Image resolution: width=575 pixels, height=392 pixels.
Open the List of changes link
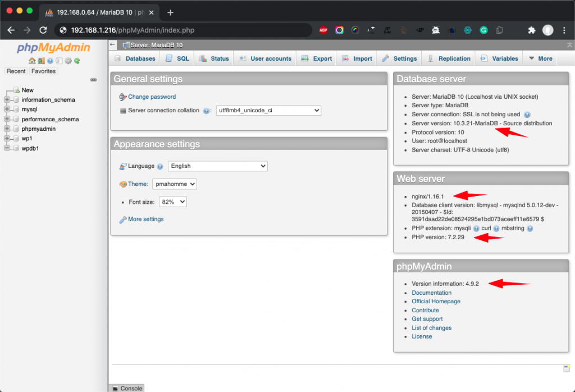click(431, 328)
